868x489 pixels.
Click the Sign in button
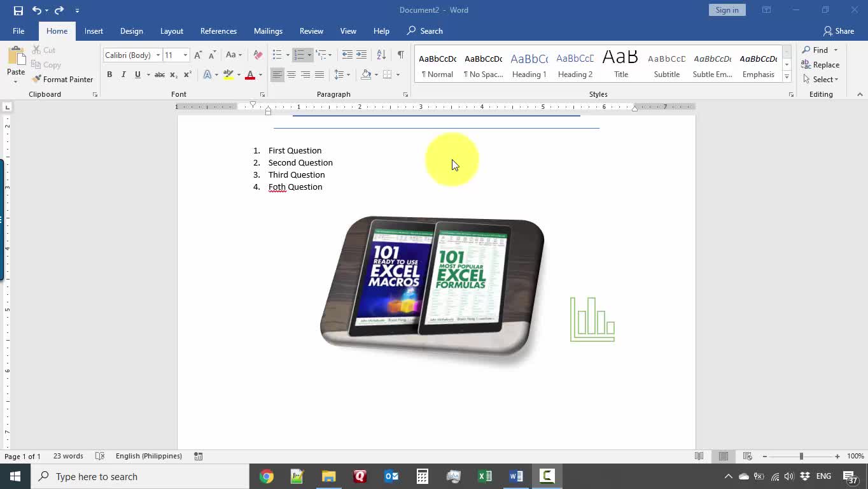(727, 10)
